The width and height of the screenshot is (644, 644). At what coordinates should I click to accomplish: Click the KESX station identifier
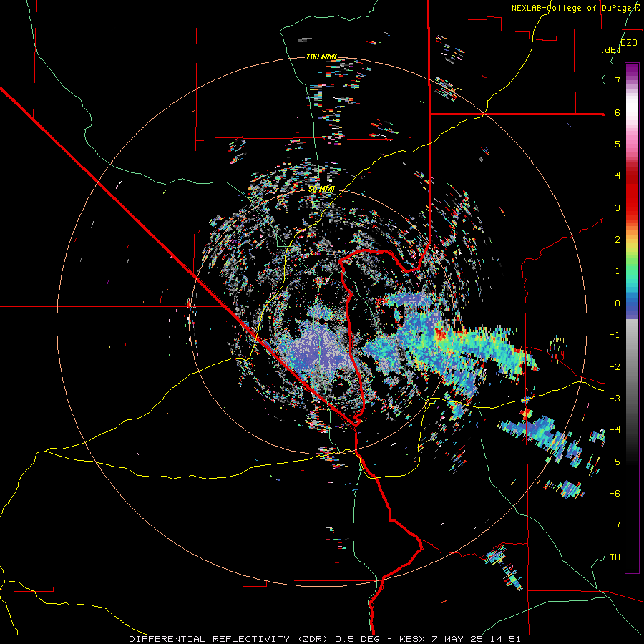click(412, 639)
